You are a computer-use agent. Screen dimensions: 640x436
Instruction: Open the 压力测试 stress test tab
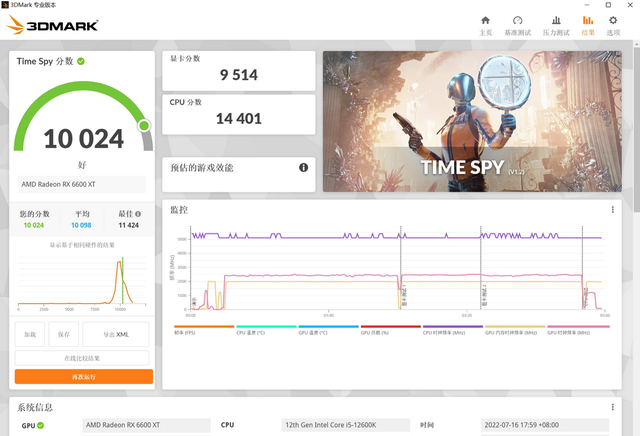pyautogui.click(x=556, y=26)
